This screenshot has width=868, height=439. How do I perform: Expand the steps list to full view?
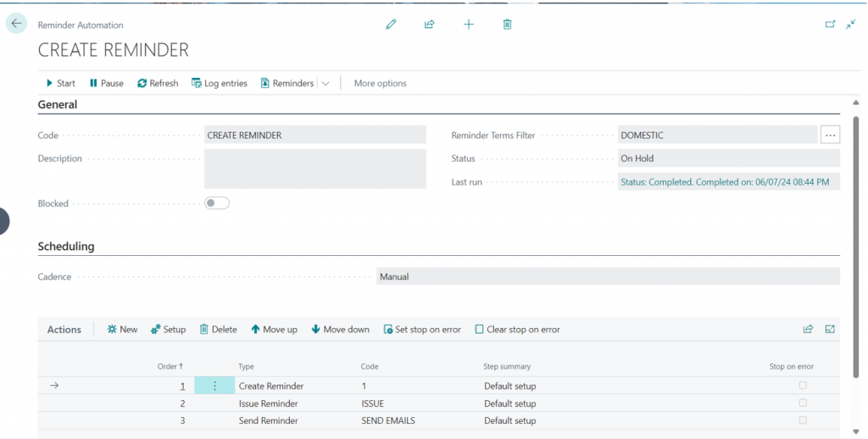point(830,330)
